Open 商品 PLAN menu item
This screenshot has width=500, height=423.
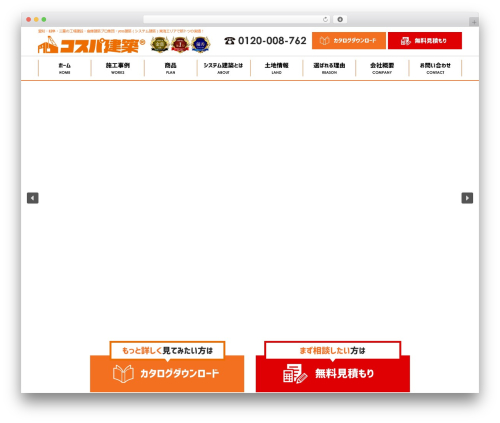tap(171, 68)
